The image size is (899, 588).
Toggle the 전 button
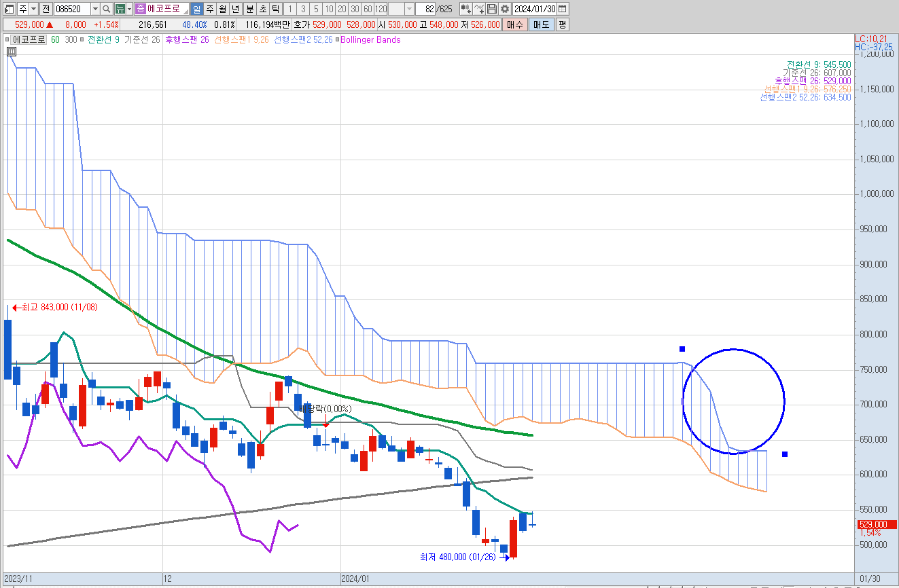(46, 9)
